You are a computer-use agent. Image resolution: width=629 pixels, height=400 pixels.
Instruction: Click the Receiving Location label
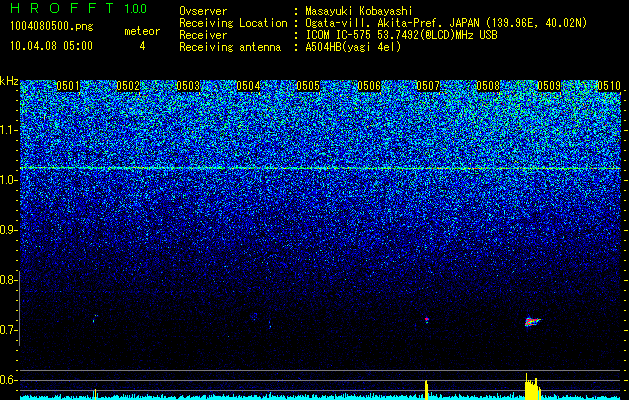[x=233, y=23]
